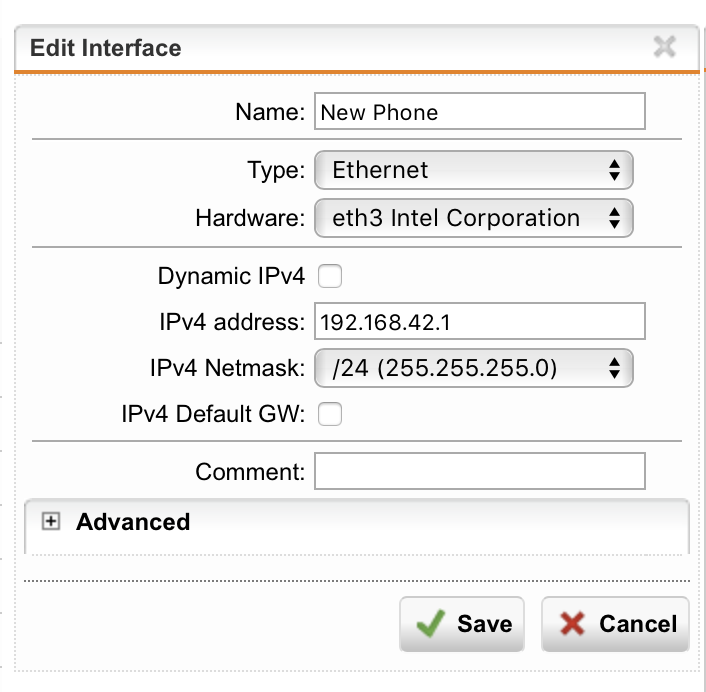The height and width of the screenshot is (692, 706).
Task: Click the green checkmark icon on Save
Action: pos(431,624)
